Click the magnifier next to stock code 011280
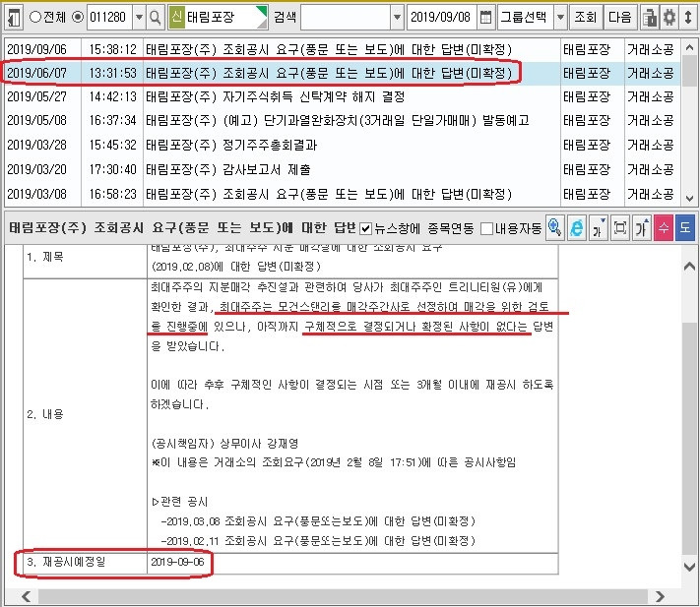 pyautogui.click(x=155, y=18)
